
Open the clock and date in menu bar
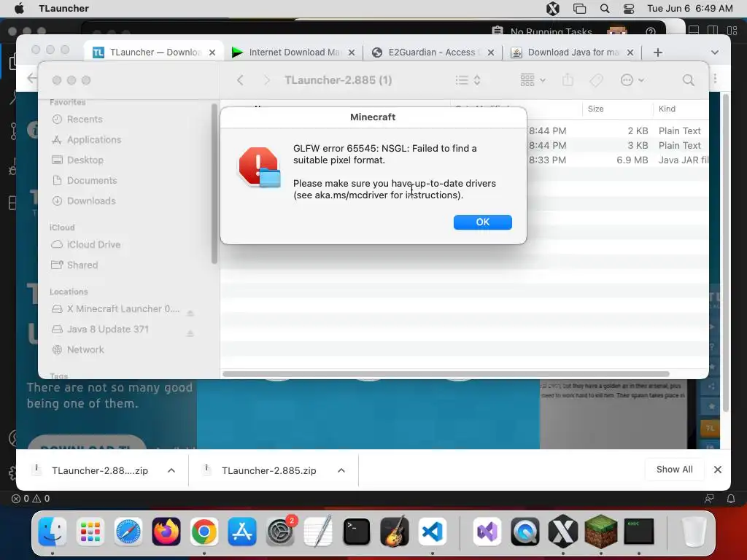[690, 9]
